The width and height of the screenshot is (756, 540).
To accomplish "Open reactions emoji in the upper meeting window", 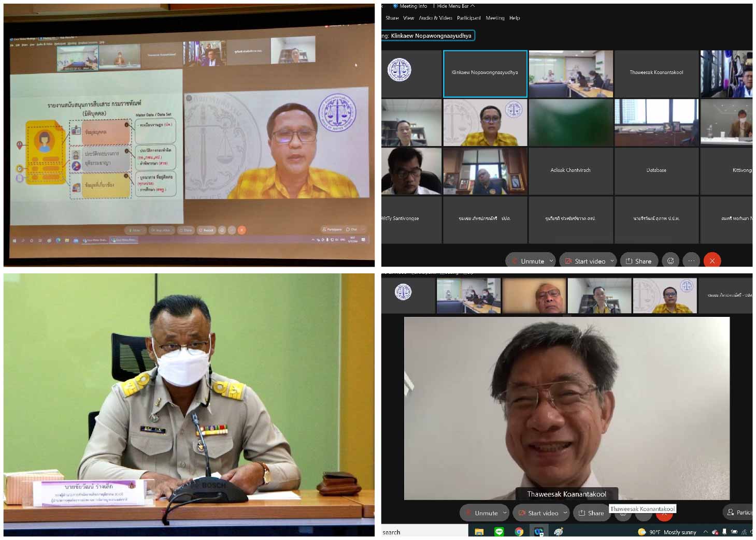I will click(x=670, y=261).
